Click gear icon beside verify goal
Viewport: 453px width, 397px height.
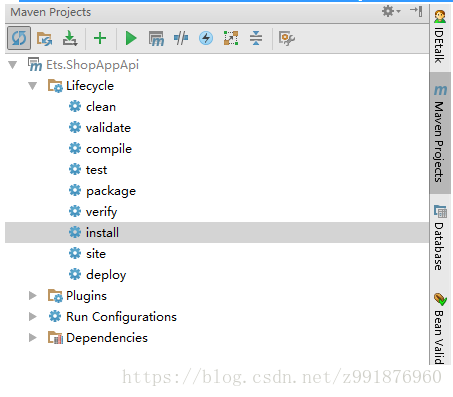[x=75, y=211]
